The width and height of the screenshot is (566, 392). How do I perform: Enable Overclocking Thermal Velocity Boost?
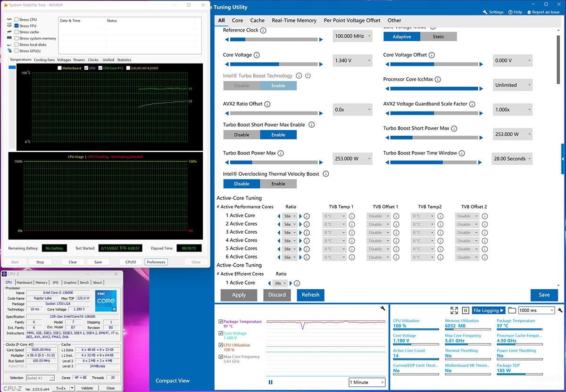(x=278, y=184)
